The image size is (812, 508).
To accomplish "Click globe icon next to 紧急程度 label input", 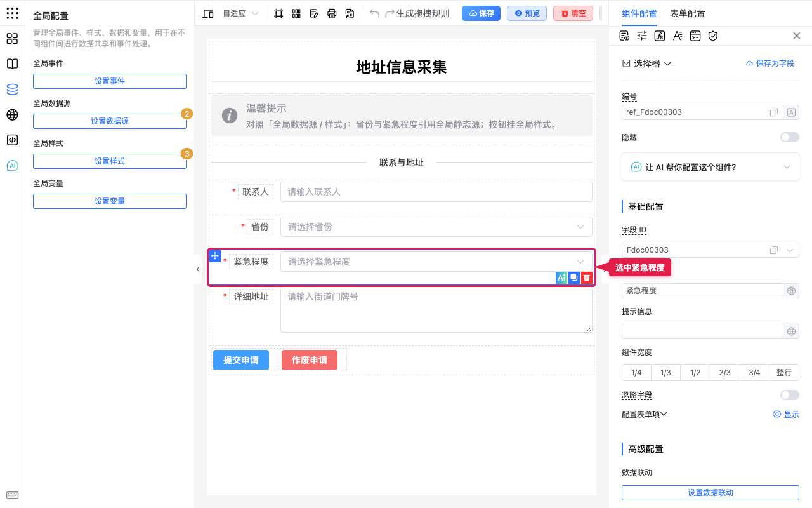I will (791, 291).
